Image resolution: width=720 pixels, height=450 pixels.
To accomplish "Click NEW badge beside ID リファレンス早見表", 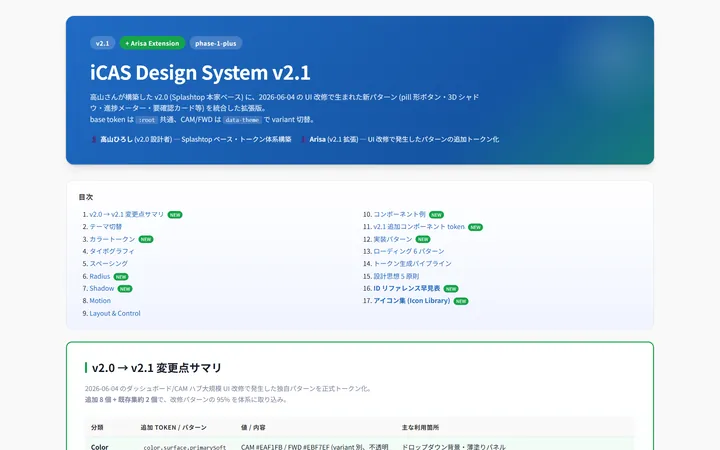I will tap(451, 289).
